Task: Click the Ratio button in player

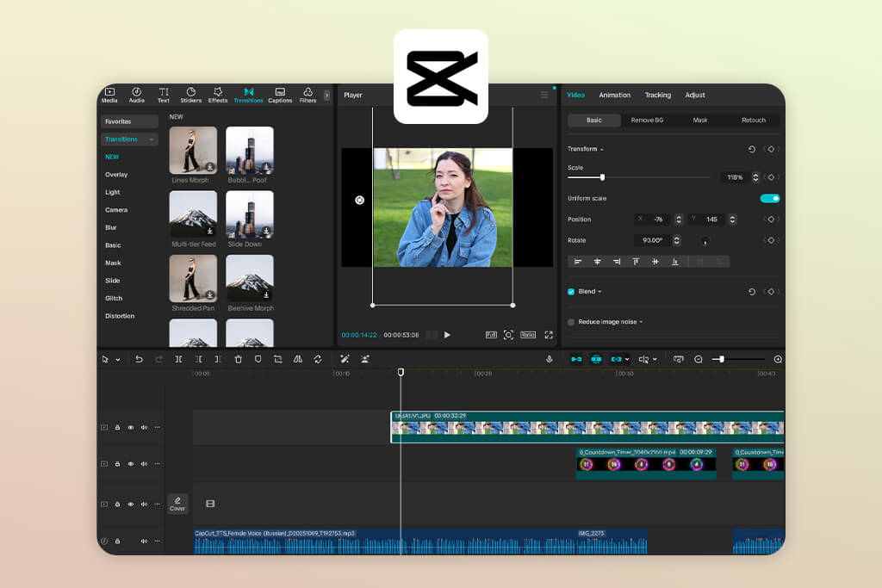Action: tap(528, 335)
